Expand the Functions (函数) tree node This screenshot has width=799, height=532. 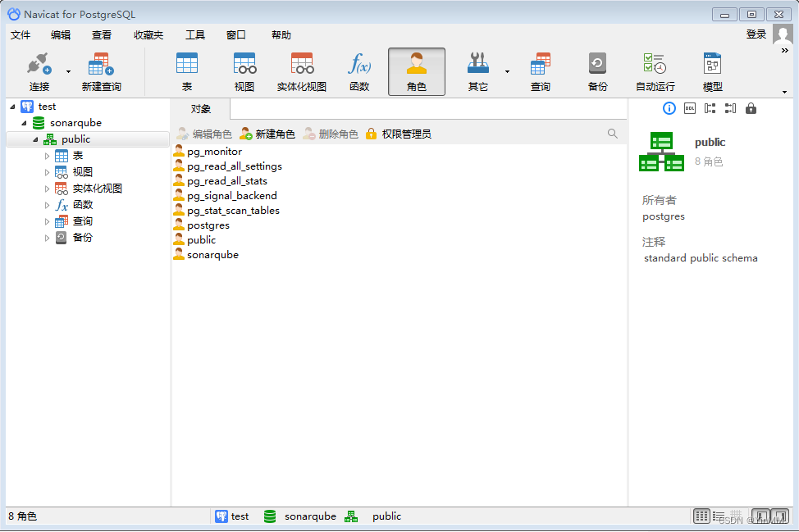click(x=47, y=205)
